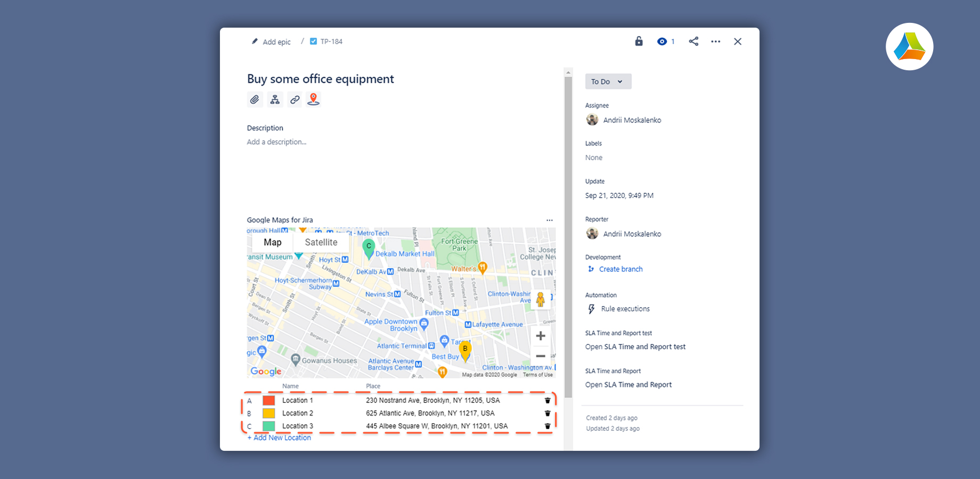This screenshot has height=479, width=980.
Task: Zoom in the map with plus button
Action: tap(541, 336)
